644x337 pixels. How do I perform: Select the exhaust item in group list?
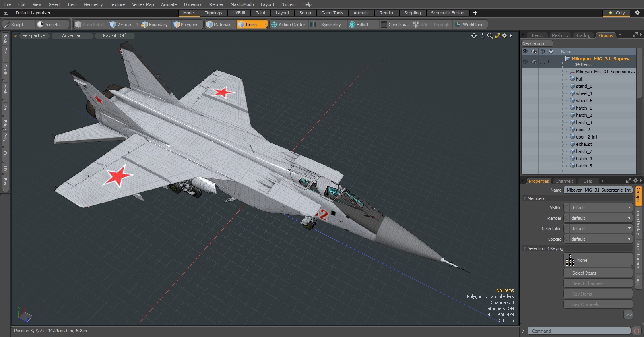point(584,144)
